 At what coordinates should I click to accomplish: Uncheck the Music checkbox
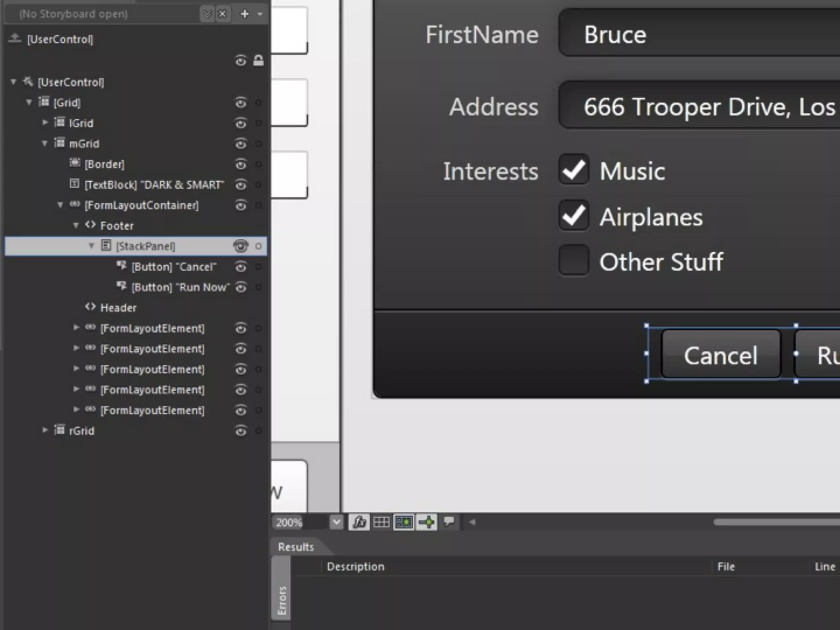pos(573,169)
